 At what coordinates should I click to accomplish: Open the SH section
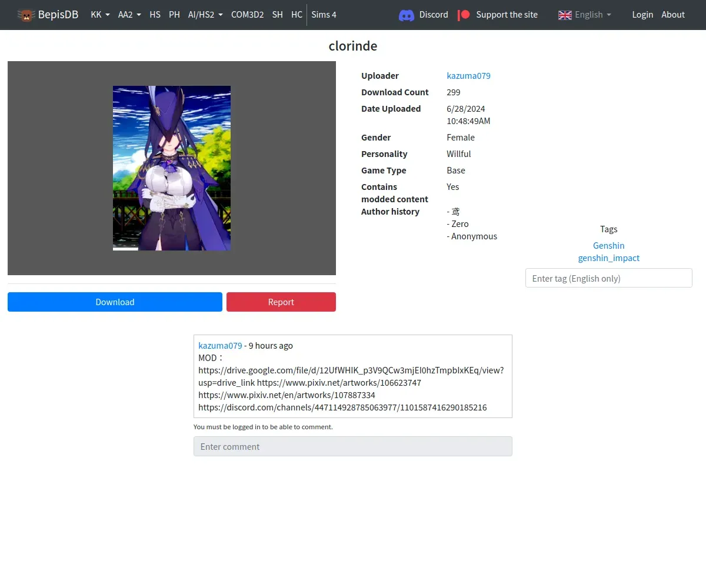tap(277, 15)
